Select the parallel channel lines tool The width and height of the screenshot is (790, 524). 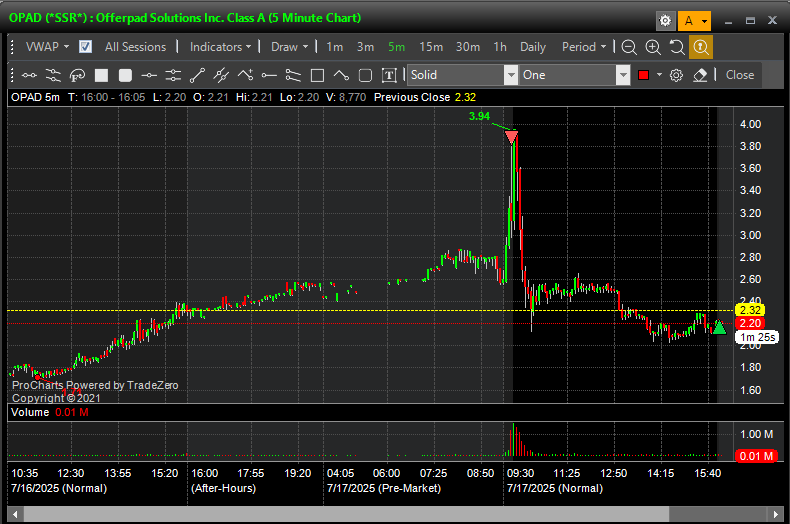[53, 76]
